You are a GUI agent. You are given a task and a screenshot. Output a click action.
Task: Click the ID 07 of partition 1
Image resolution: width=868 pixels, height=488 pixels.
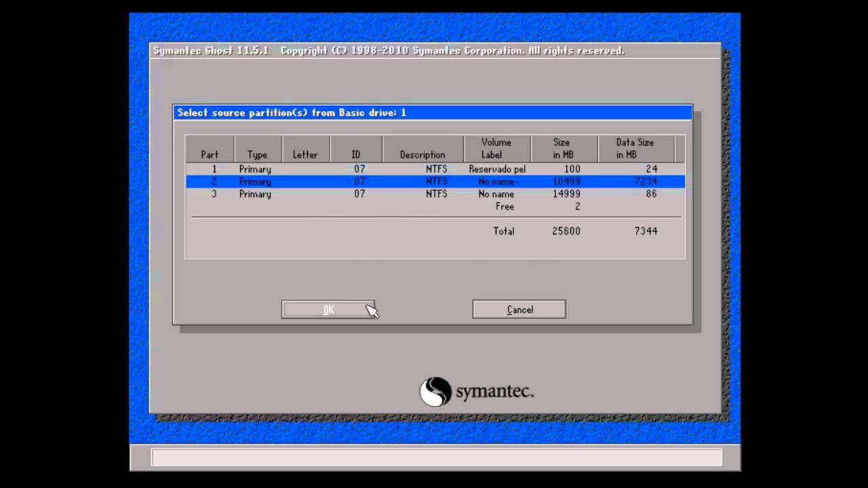[359, 169]
